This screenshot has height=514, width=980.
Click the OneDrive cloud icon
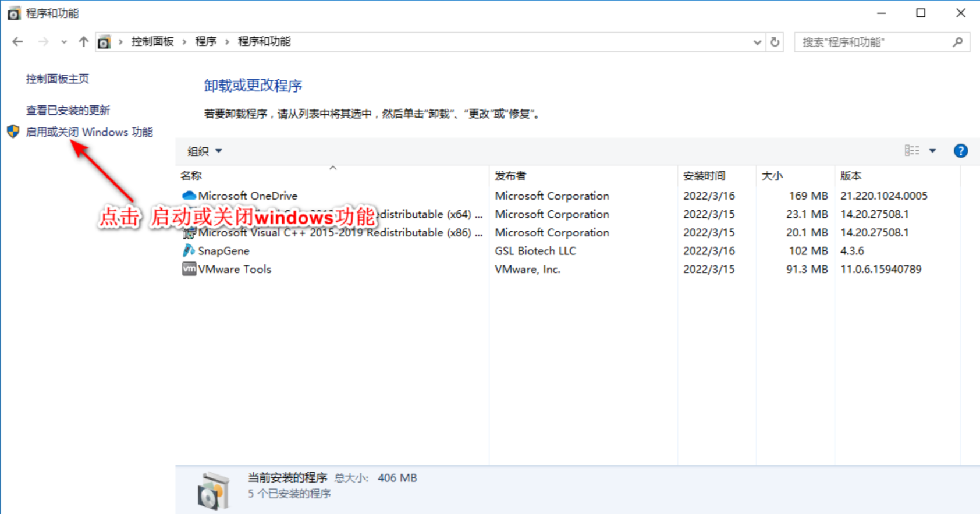(x=189, y=196)
